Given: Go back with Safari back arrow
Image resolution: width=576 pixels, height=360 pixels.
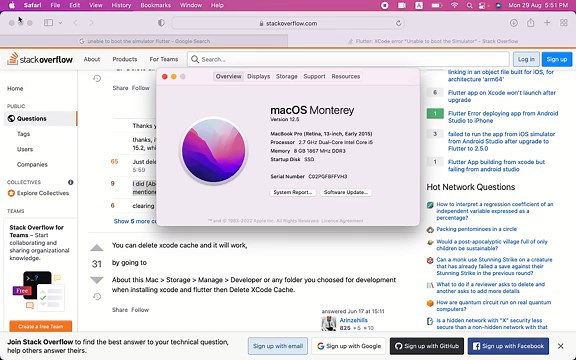Looking at the screenshot, I should point(76,23).
